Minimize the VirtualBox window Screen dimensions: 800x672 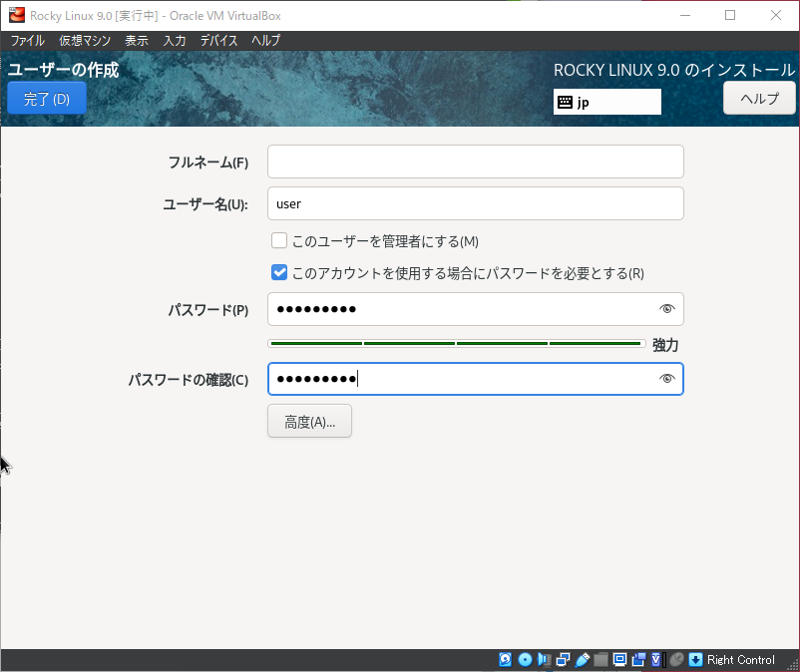click(685, 15)
